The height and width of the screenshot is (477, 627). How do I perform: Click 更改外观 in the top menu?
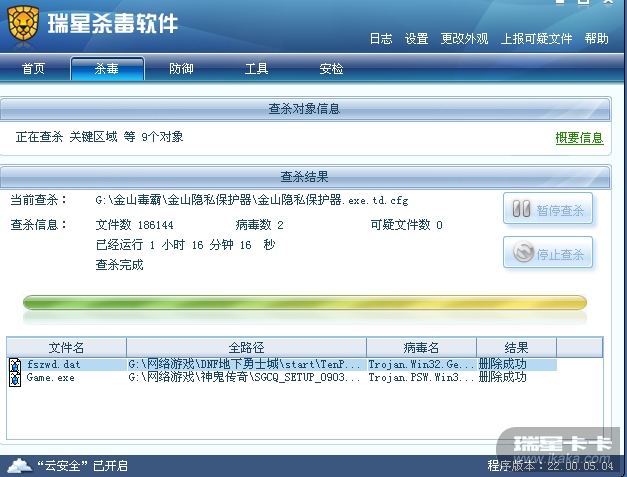point(464,39)
